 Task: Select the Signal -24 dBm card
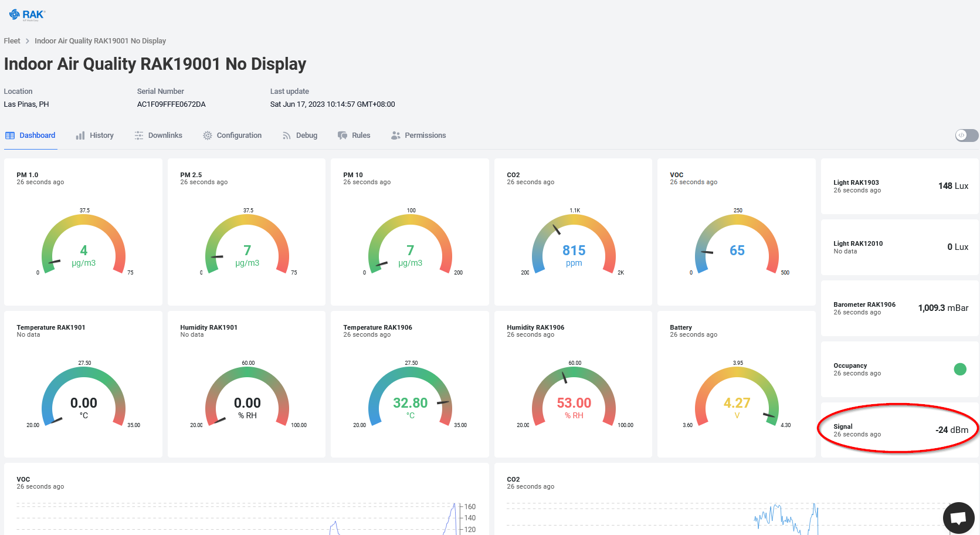900,430
